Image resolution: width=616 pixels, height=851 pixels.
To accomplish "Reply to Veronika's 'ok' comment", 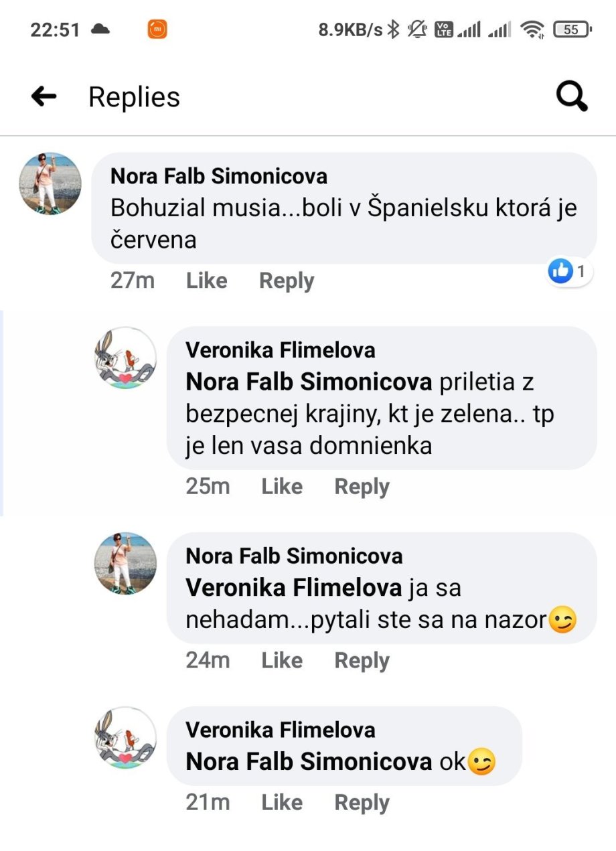I will [x=362, y=802].
